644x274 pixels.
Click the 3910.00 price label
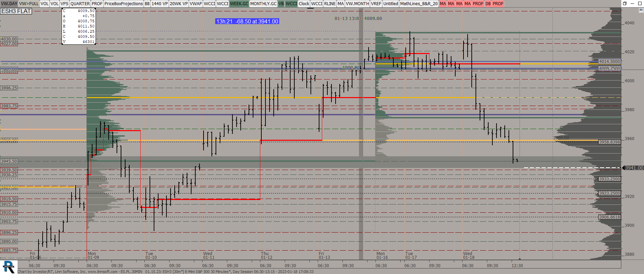pyautogui.click(x=9, y=213)
